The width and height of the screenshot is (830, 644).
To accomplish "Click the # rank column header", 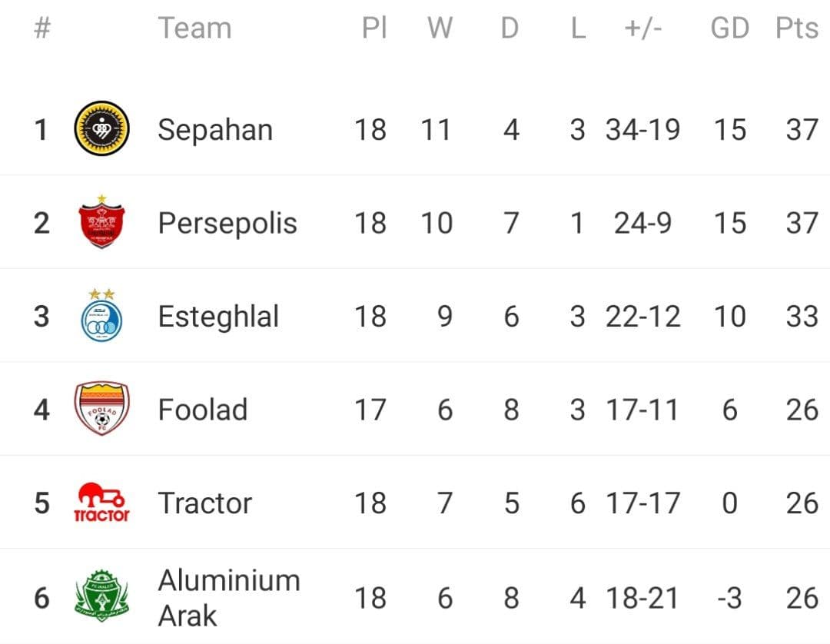I will pyautogui.click(x=43, y=28).
